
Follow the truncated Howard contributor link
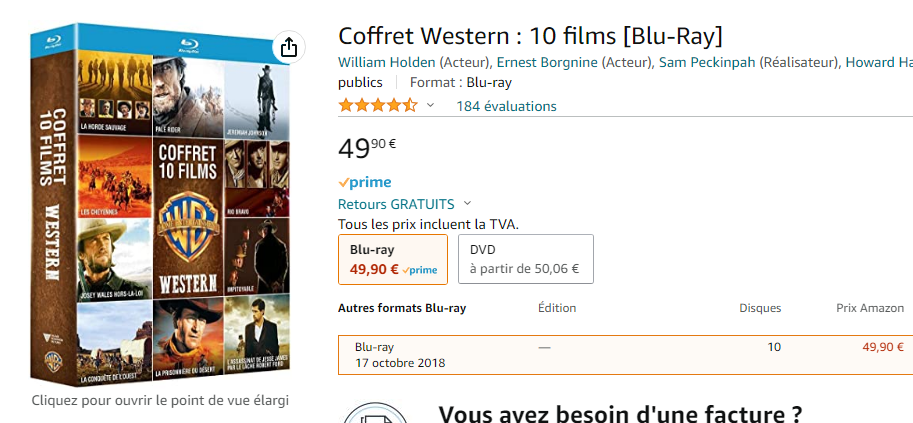pyautogui.click(x=878, y=62)
